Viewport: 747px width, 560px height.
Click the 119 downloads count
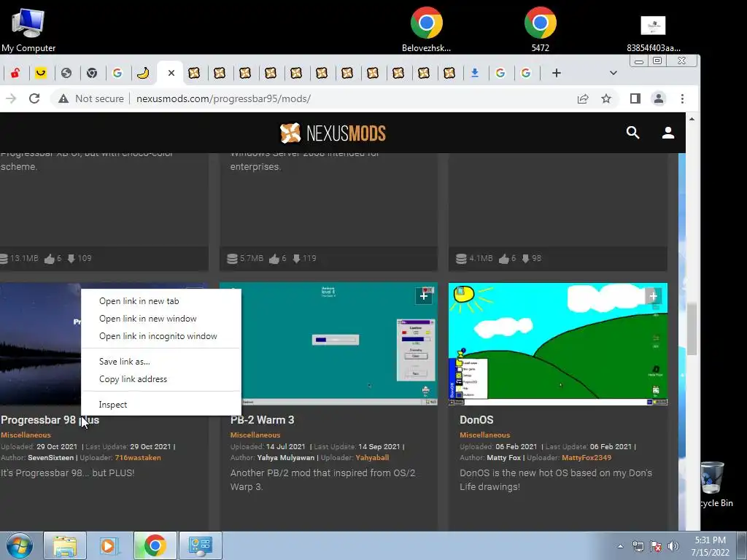click(304, 258)
